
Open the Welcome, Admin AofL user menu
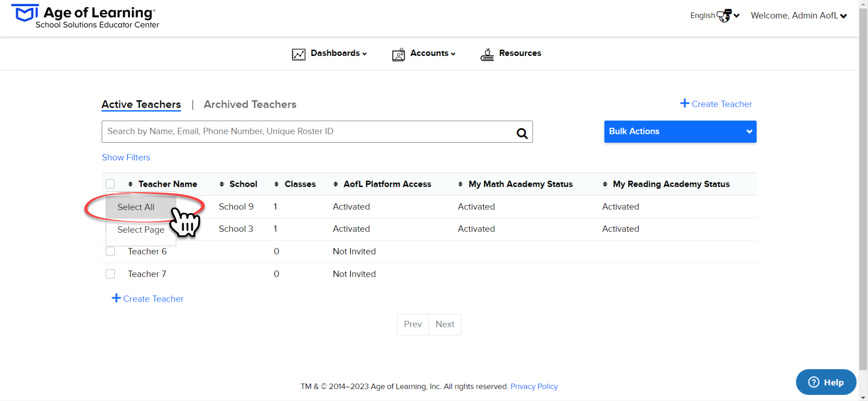tap(799, 16)
